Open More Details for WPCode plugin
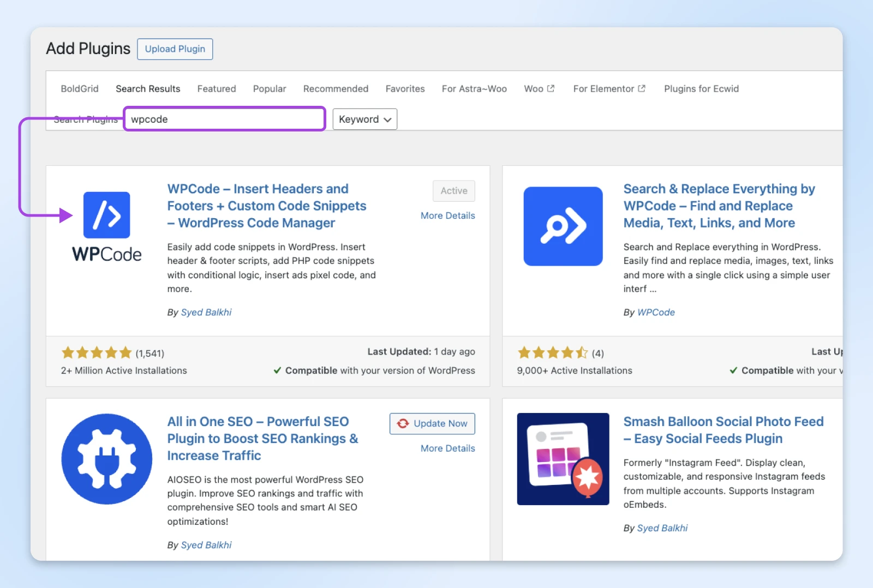Screen dimensions: 873x588 (447, 215)
